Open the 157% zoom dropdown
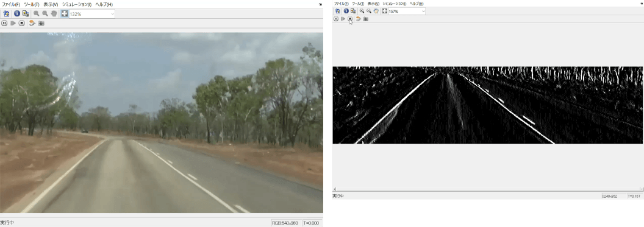The height and width of the screenshot is (227, 644). coord(407,11)
